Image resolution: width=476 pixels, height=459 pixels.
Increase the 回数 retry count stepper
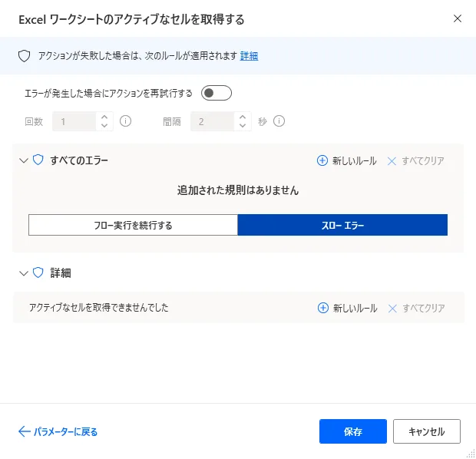click(105, 117)
